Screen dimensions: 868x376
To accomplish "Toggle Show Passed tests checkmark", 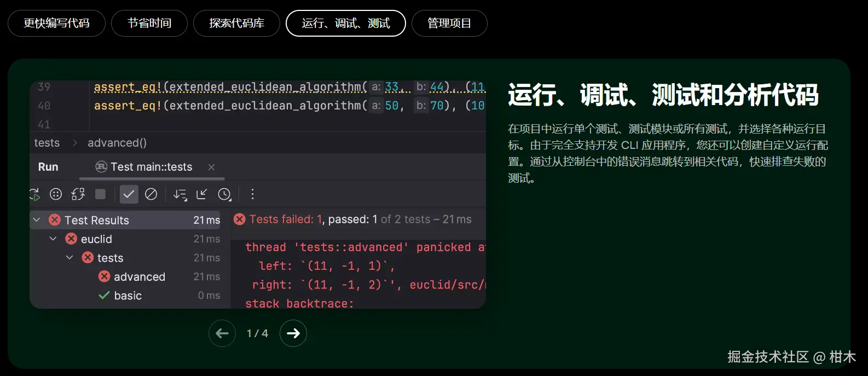I will (129, 194).
